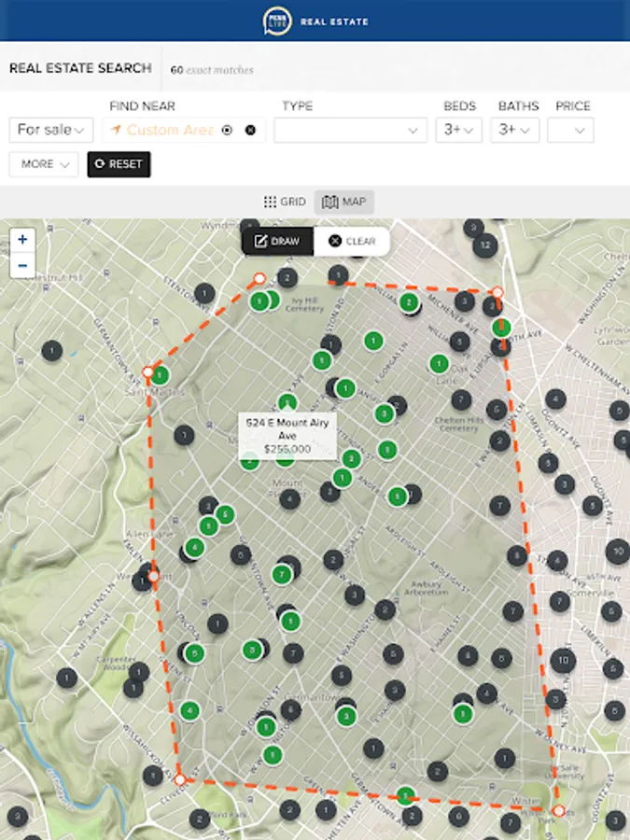Image resolution: width=630 pixels, height=840 pixels.
Task: Click polygon vertex handle at Saint Martins
Action: point(147,371)
